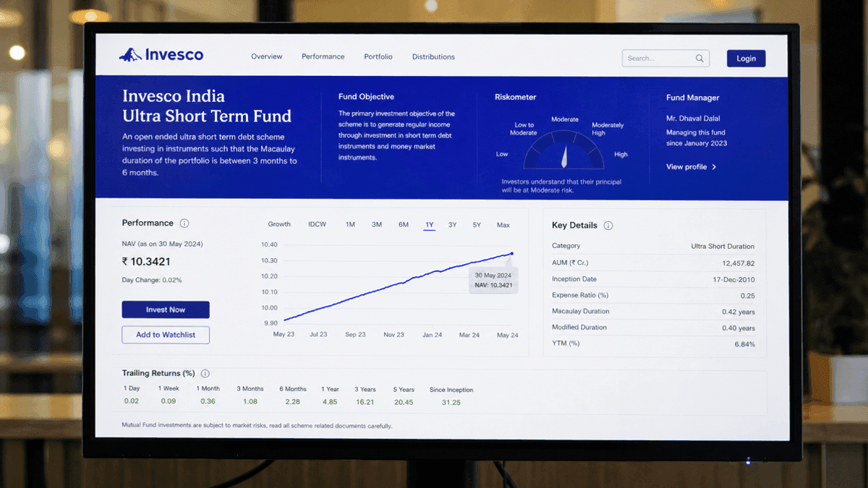Screen dimensions: 868x488
Task: Click the Inception Date 17-Dec-2010
Action: 734,279
